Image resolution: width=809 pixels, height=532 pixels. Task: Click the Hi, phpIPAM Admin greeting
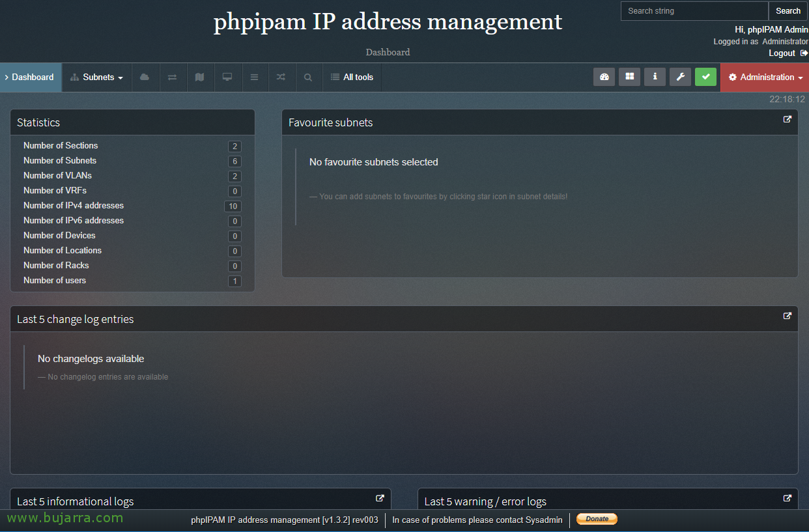click(x=771, y=30)
